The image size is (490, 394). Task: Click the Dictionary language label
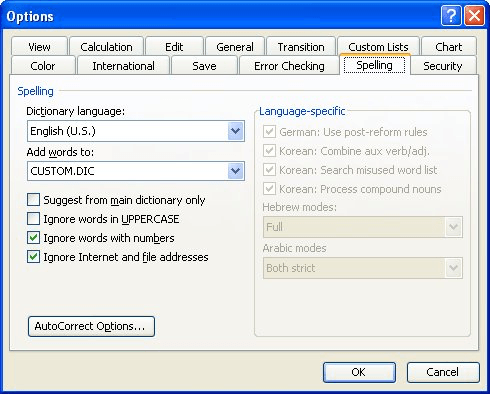pos(76,111)
